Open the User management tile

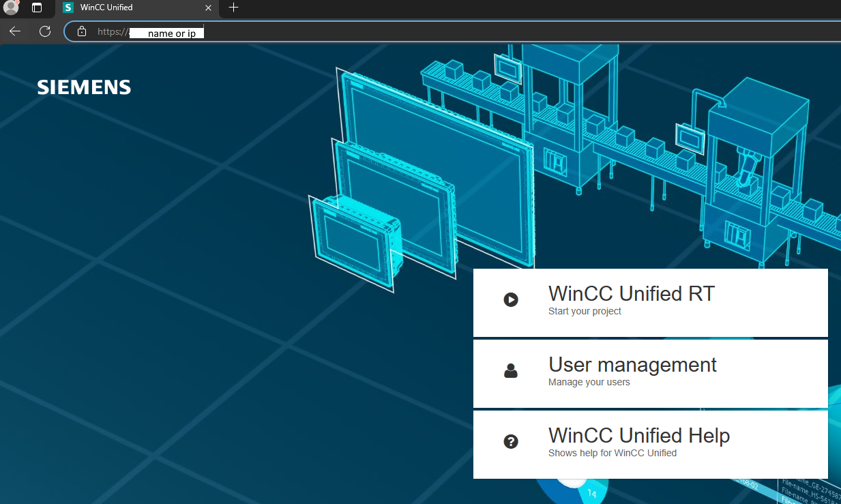[650, 373]
